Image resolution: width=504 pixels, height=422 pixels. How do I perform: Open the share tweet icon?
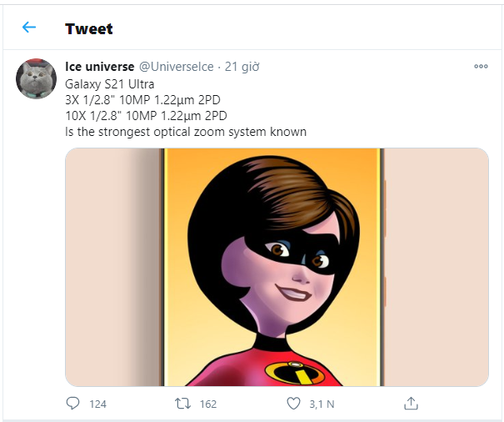pos(410,403)
